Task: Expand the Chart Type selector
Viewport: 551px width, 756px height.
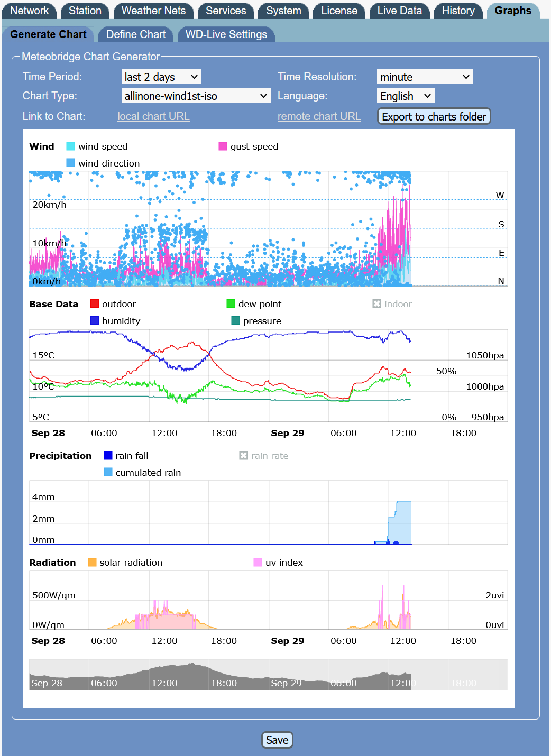Action: pos(196,96)
